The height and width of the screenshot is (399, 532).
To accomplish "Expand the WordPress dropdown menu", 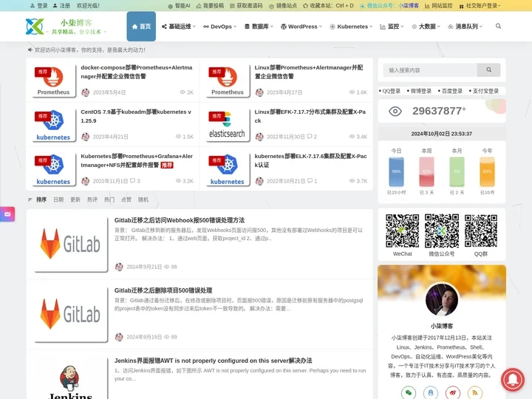I will (301, 27).
